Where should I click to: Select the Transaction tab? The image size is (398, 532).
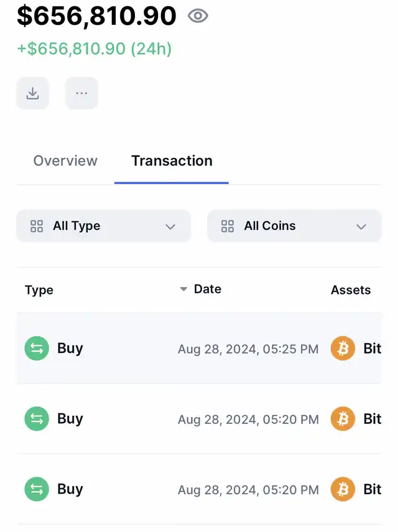[x=172, y=161]
